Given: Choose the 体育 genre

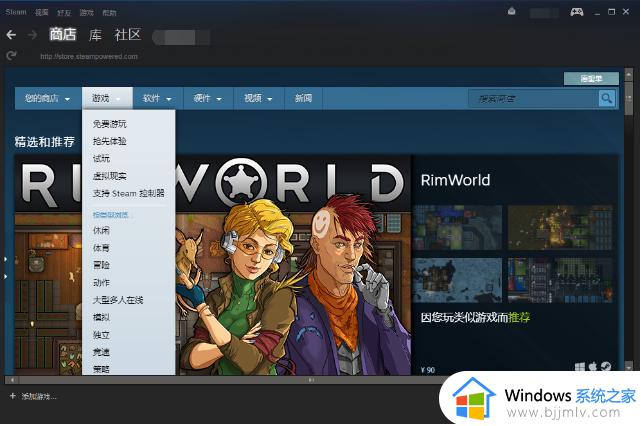Looking at the screenshot, I should (101, 248).
